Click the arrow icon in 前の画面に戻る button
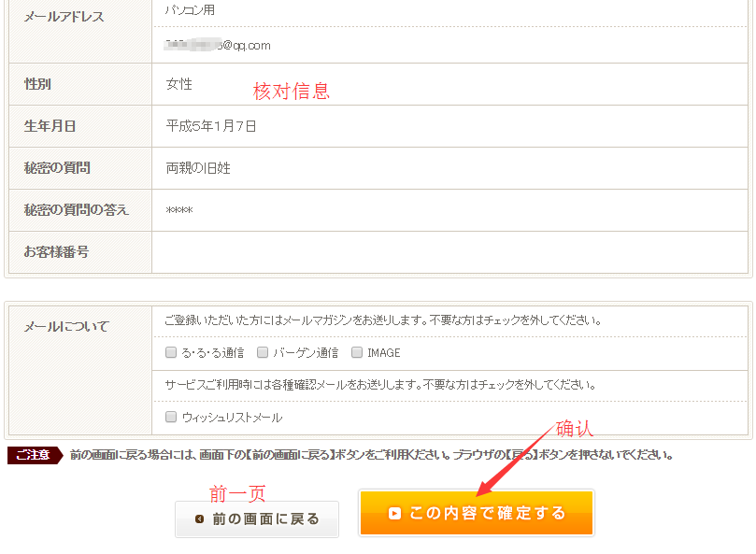The width and height of the screenshot is (756, 554). [199, 519]
